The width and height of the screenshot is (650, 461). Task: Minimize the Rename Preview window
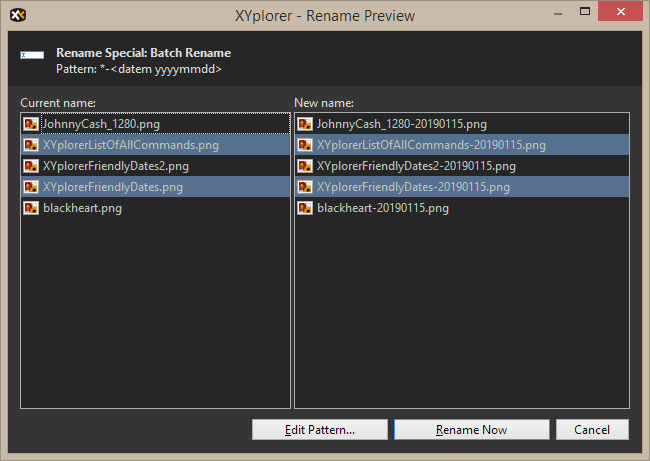pos(558,12)
